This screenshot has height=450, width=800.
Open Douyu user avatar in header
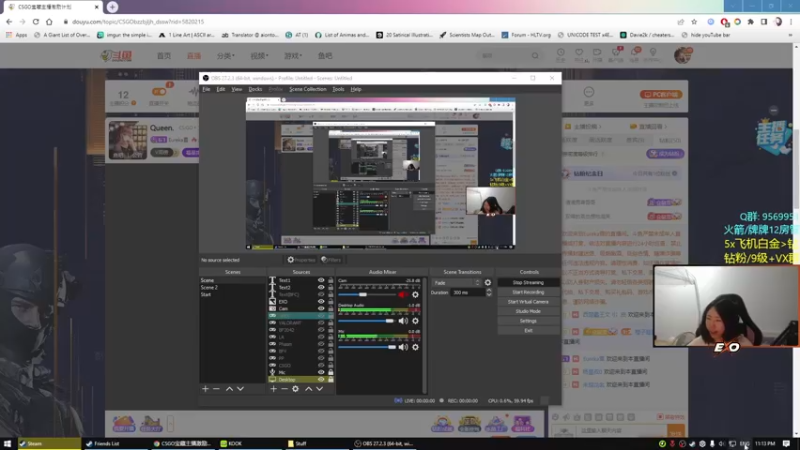click(x=683, y=55)
